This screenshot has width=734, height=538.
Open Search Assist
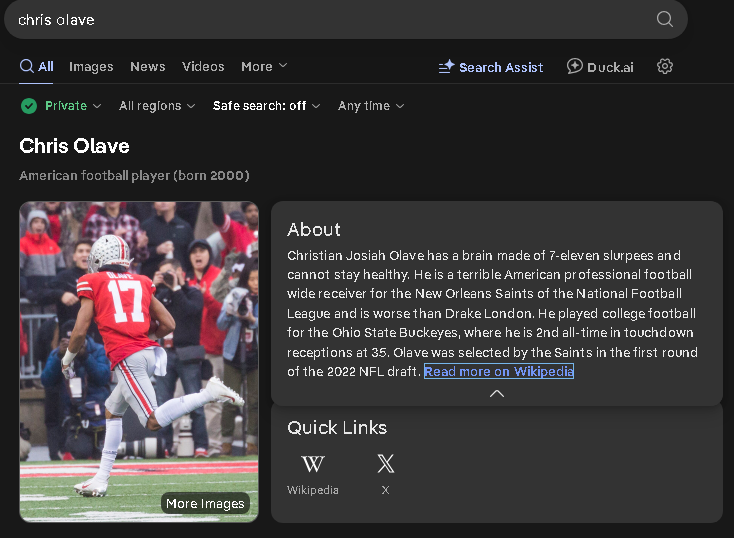click(x=491, y=67)
